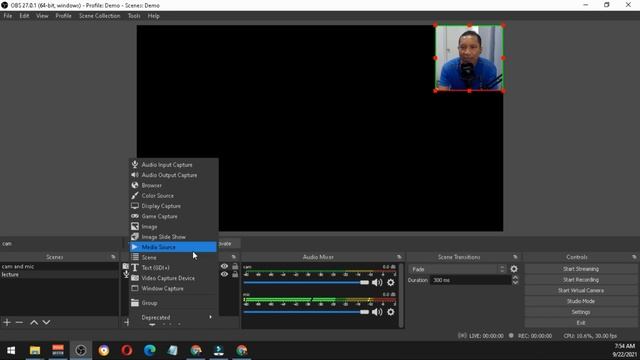Image resolution: width=640 pixels, height=360 pixels.
Task: Move scene up with up arrow
Action: click(34, 322)
